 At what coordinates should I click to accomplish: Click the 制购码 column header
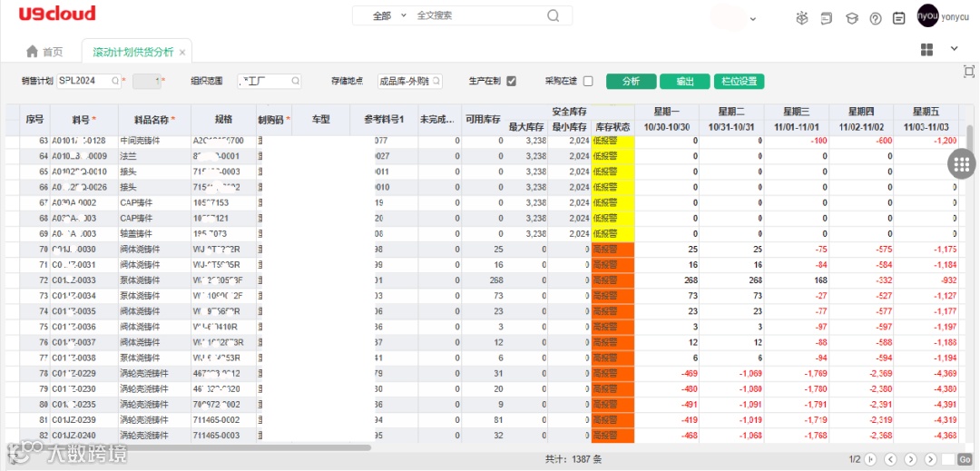(x=274, y=119)
